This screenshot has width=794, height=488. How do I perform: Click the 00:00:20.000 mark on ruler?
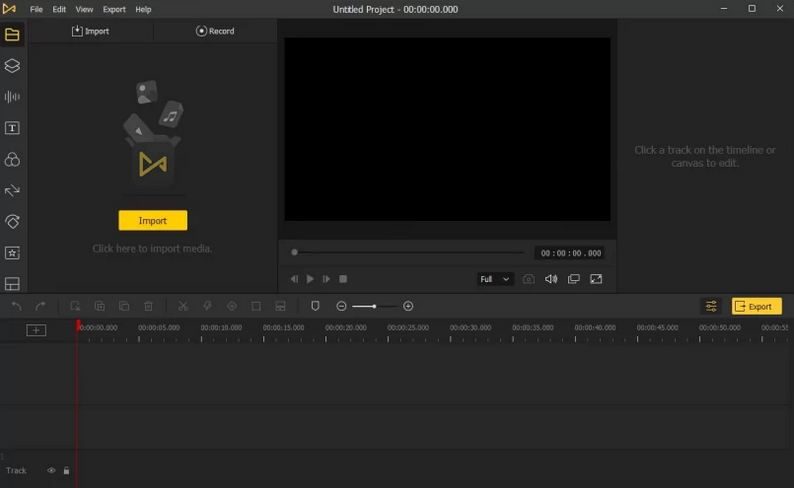click(346, 328)
